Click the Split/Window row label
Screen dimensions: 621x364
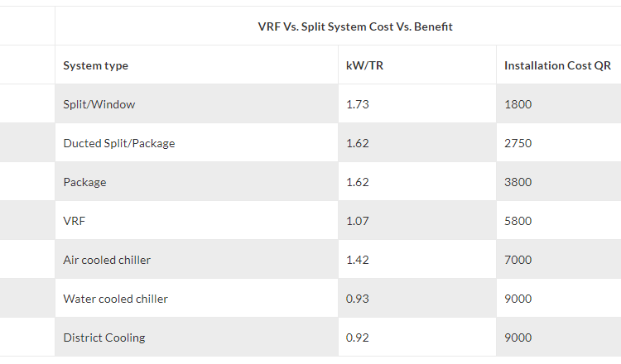pyautogui.click(x=99, y=104)
